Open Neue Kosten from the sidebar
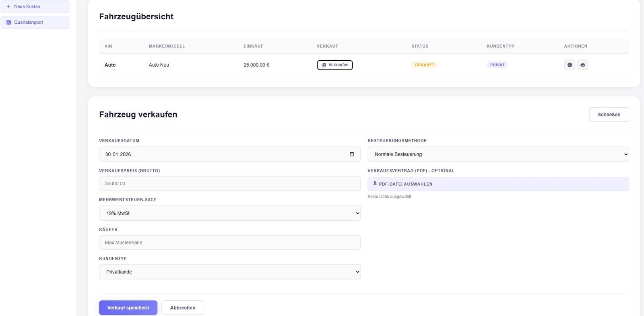This screenshot has height=316, width=644. tap(35, 6)
